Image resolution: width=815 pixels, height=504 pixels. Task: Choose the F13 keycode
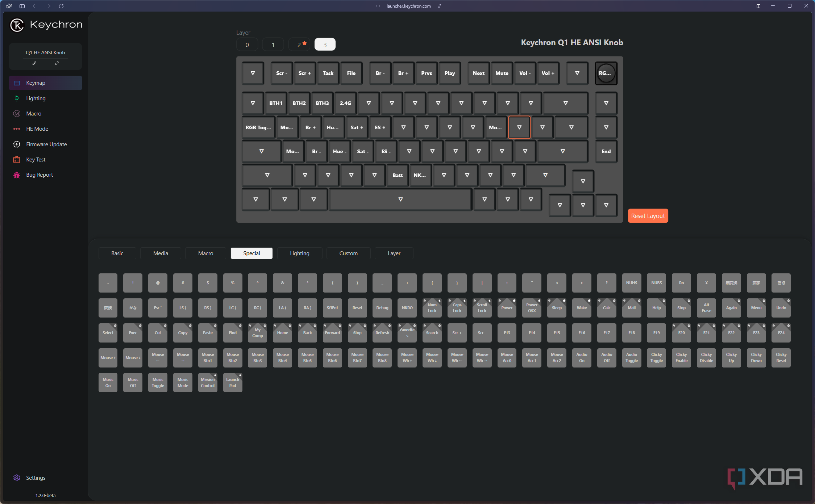[507, 333]
